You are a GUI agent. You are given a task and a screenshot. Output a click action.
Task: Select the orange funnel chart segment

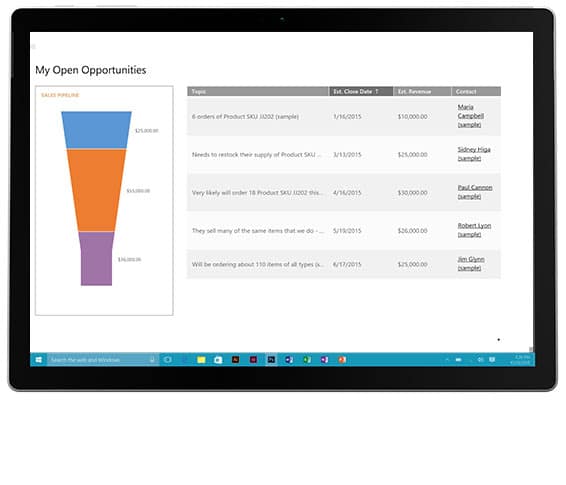[96, 190]
